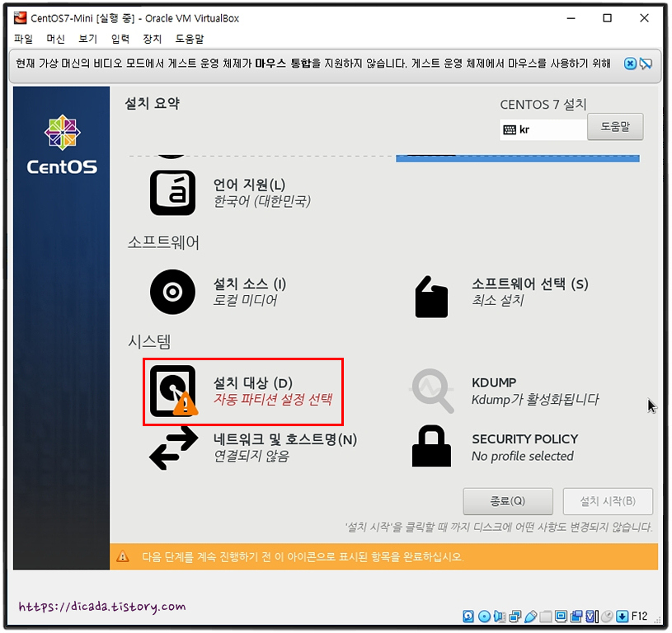Click the '연결되지 않음' network status text

coord(251,456)
